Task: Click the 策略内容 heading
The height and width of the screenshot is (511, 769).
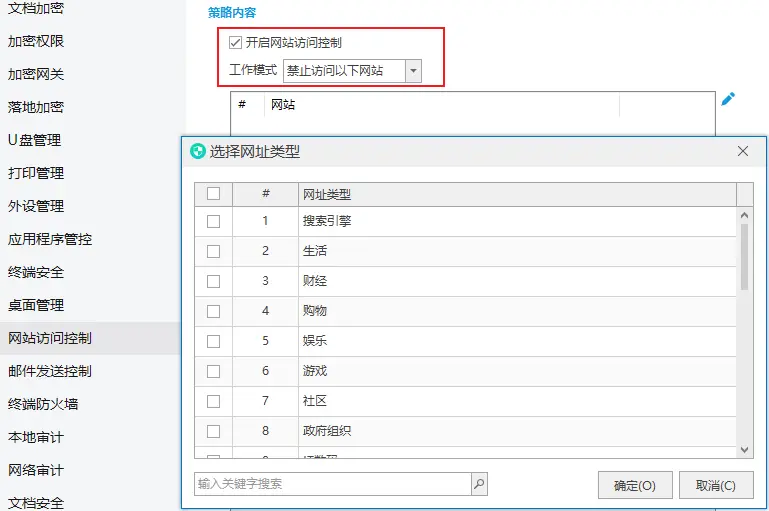Action: [232, 13]
